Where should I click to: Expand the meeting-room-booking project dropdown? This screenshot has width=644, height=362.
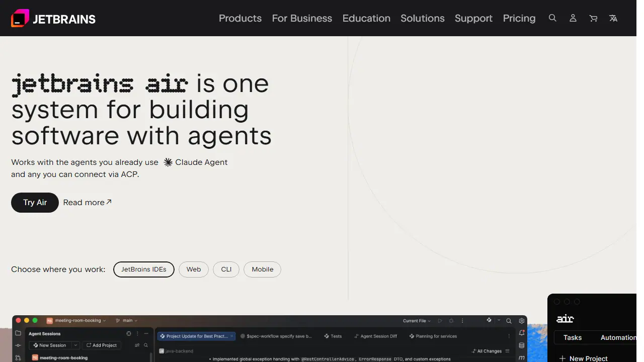tap(76, 320)
